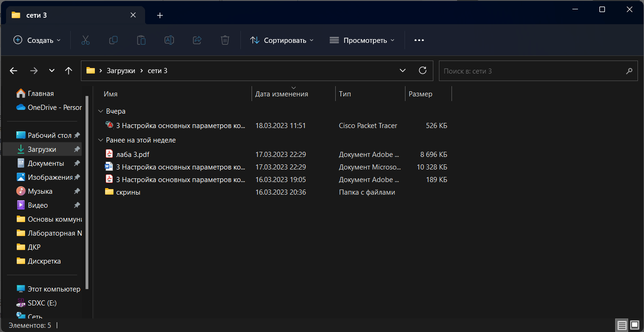Click the Copy icon in toolbar

113,40
